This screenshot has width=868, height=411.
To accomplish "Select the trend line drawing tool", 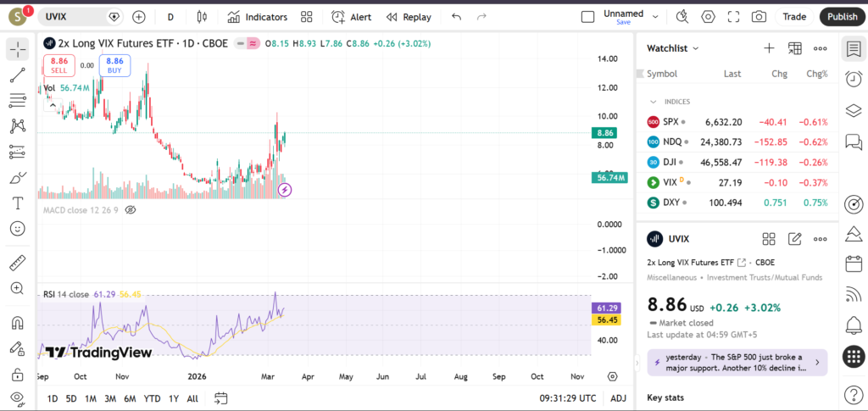I will pos(17,75).
